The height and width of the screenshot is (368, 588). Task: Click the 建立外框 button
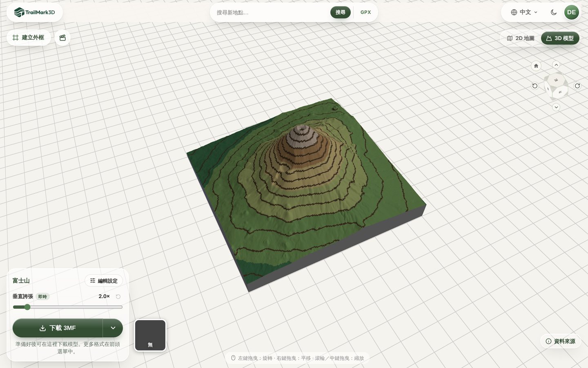click(29, 38)
